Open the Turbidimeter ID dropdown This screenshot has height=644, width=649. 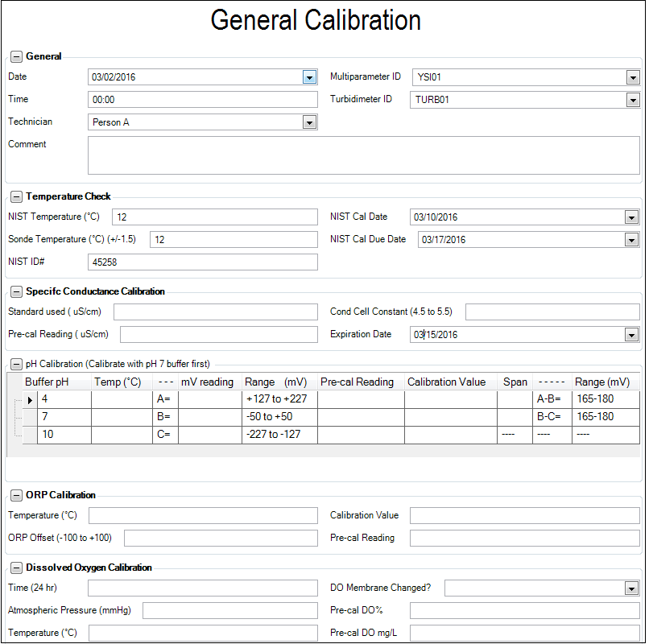coord(632,99)
